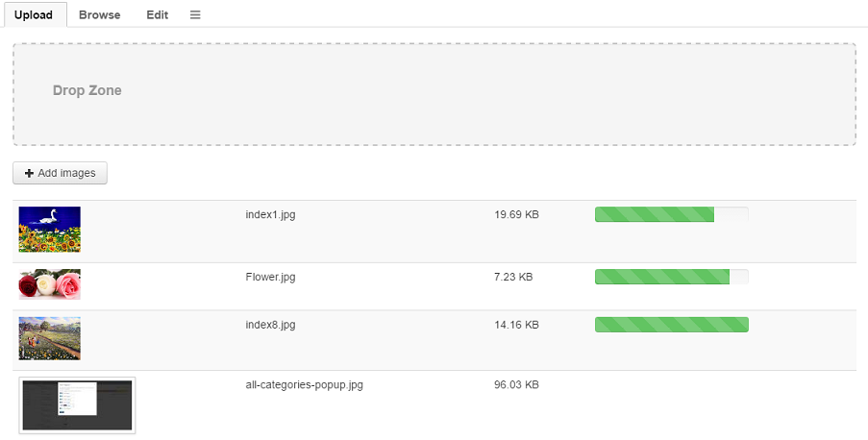Image resolution: width=868 pixels, height=440 pixels.
Task: Click the index1.jpg progress bar
Action: tap(671, 214)
